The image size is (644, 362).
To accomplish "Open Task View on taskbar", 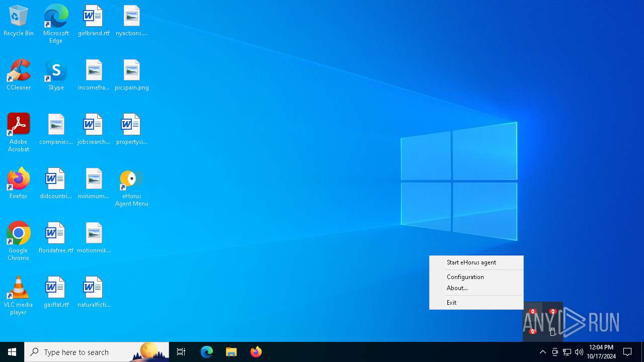I will pos(181,352).
